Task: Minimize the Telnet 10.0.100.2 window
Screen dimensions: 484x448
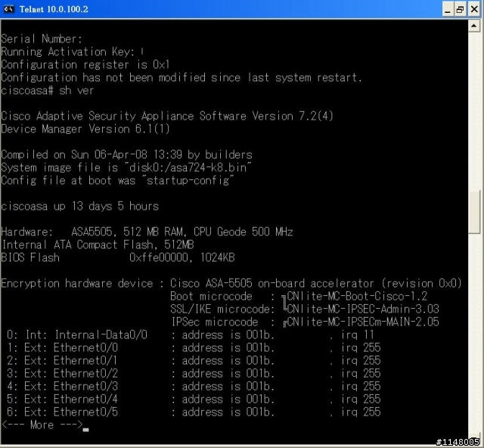Action: click(448, 10)
